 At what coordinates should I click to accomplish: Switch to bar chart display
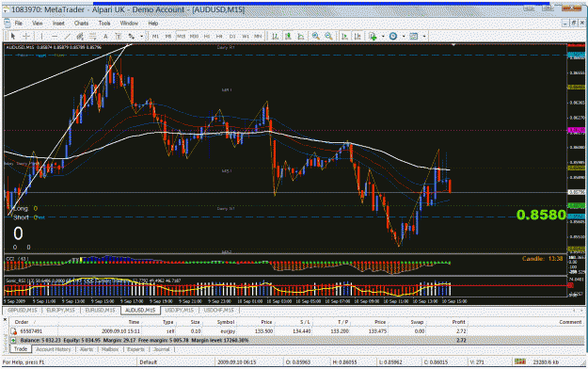(x=276, y=36)
